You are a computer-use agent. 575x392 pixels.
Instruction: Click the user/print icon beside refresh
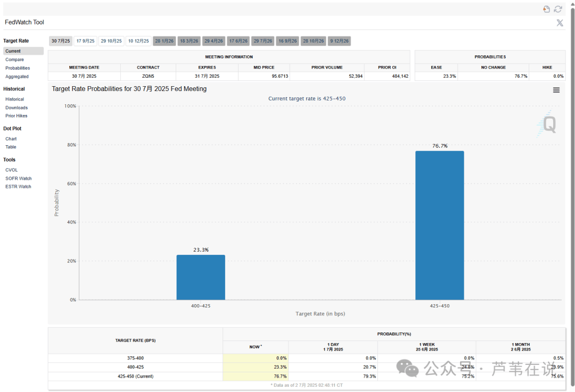(546, 9)
